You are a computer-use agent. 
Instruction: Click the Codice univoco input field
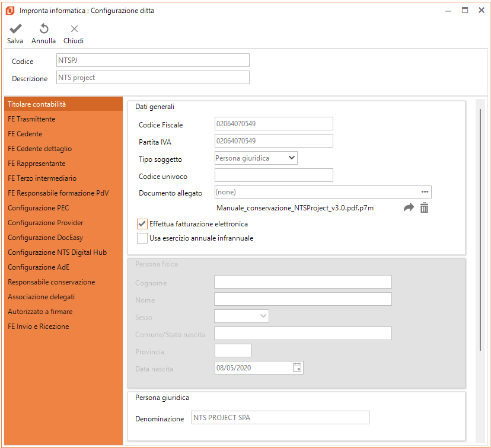(273, 175)
